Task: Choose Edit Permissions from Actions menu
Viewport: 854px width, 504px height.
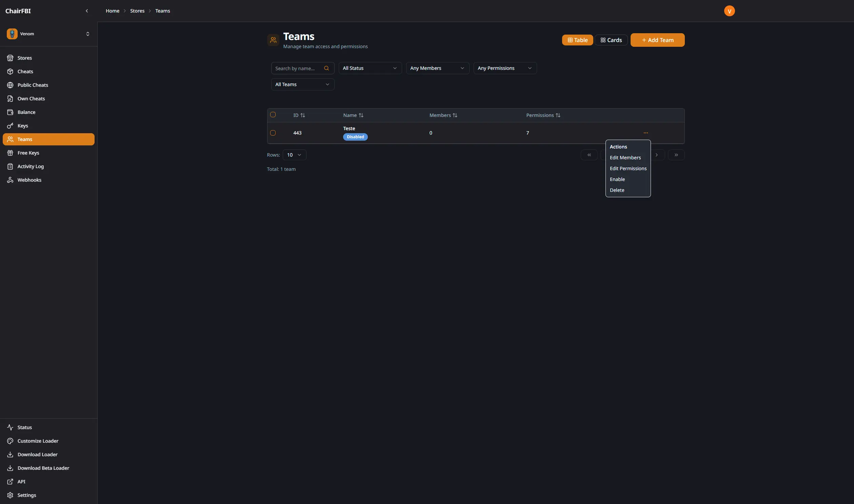Action: (x=628, y=168)
